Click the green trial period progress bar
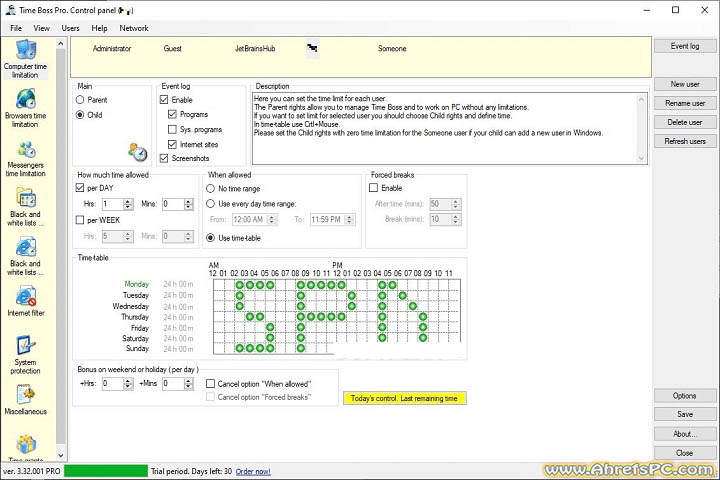The width and height of the screenshot is (720, 480). [x=106, y=471]
